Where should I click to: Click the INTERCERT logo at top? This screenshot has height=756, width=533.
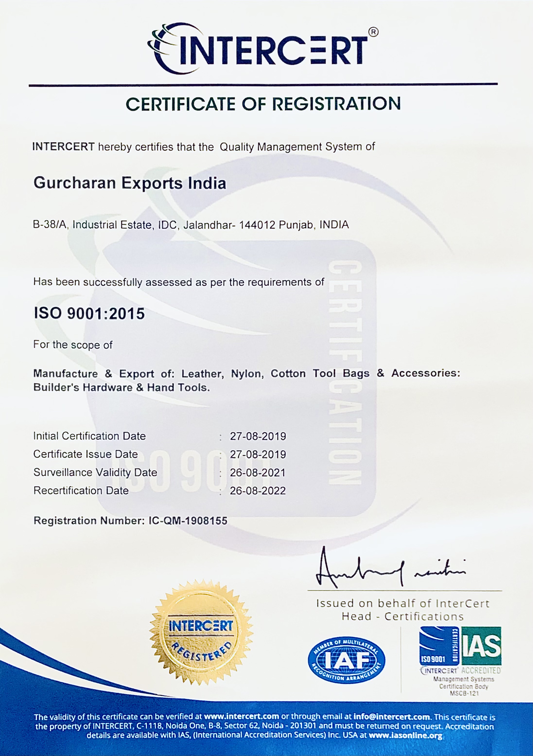click(263, 49)
